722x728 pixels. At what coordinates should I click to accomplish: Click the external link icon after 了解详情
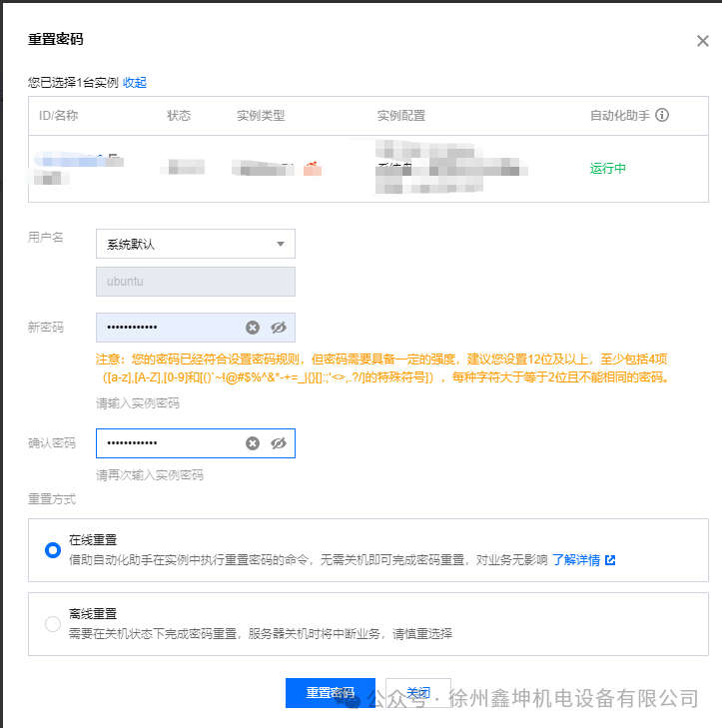tap(610, 560)
